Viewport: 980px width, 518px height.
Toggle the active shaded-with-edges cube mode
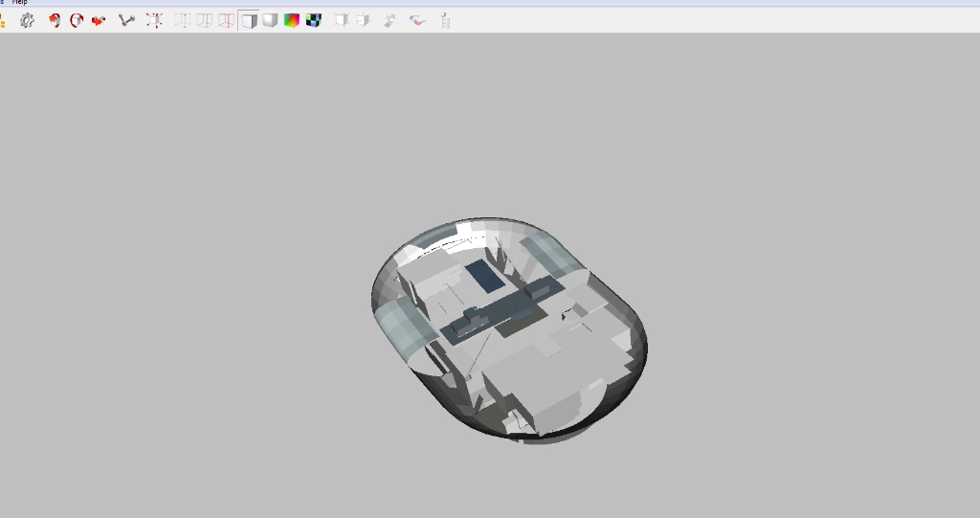point(249,20)
